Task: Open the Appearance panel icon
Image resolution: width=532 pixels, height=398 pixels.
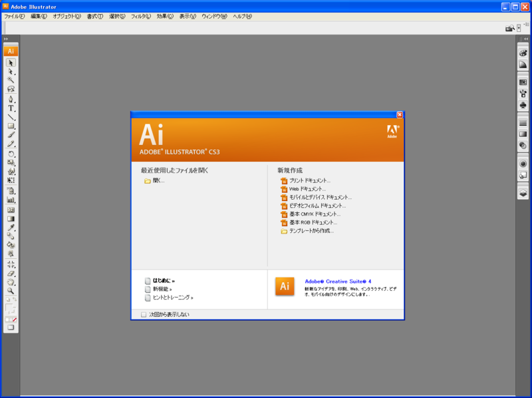Action: pyautogui.click(x=523, y=164)
